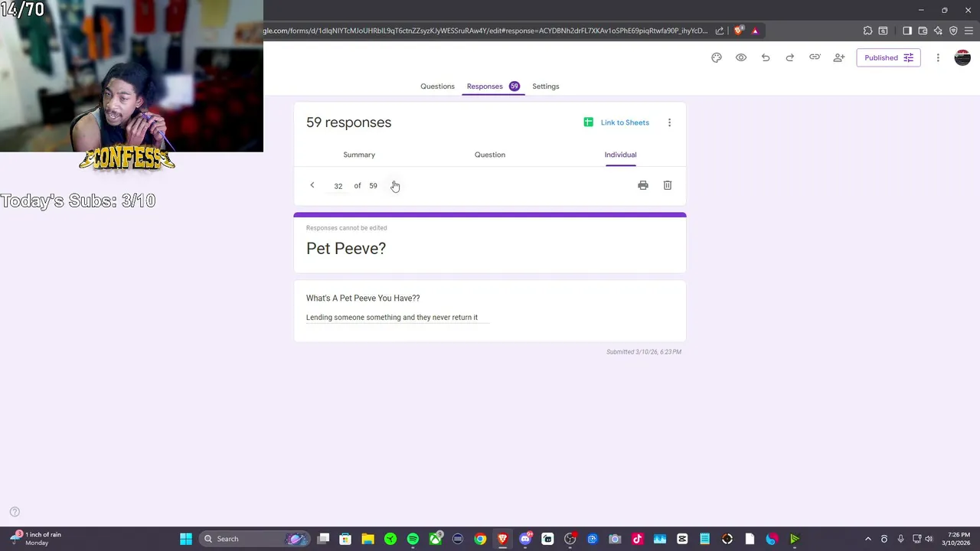Open Xbox app from the taskbar

436,539
